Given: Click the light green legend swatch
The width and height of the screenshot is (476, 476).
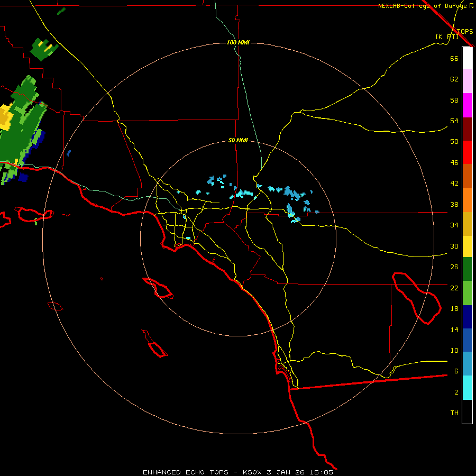Looking at the screenshot, I should (467, 293).
